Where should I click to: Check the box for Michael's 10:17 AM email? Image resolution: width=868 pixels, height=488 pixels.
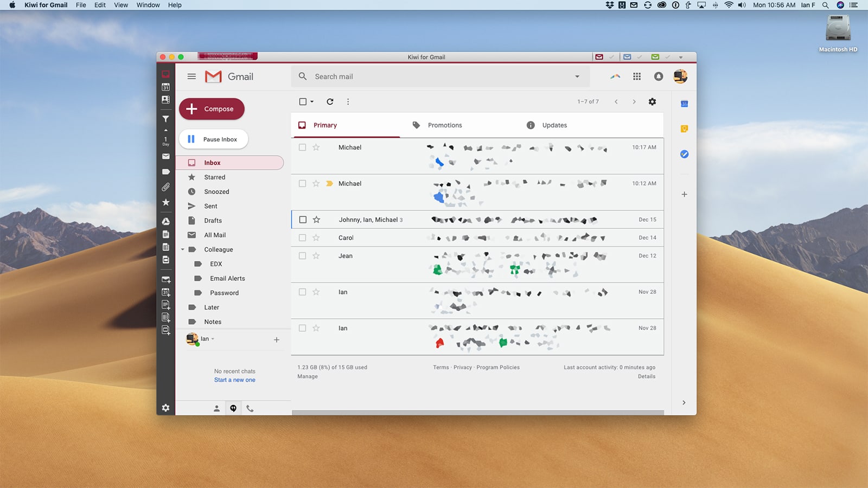[x=303, y=147]
